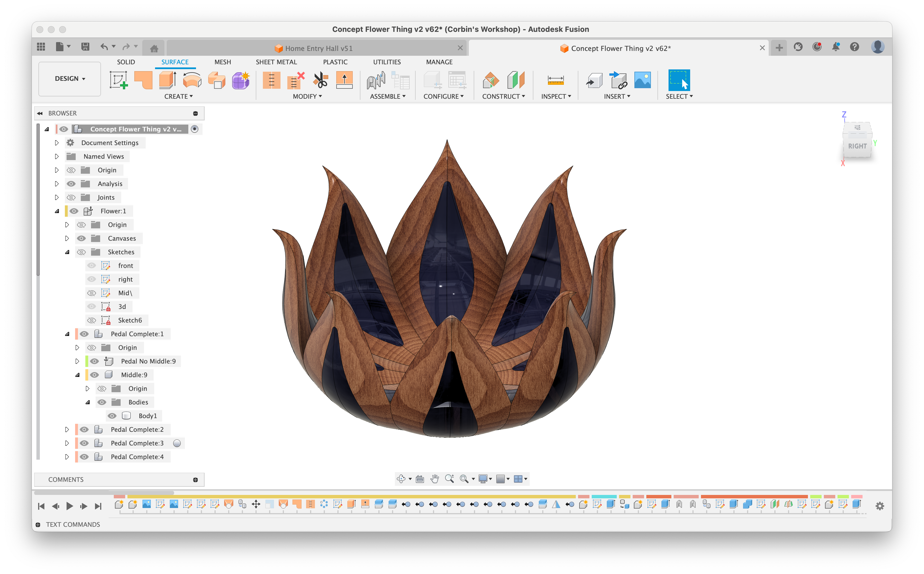Switch to the SOLID tab
The image size is (924, 574).
pyautogui.click(x=126, y=62)
